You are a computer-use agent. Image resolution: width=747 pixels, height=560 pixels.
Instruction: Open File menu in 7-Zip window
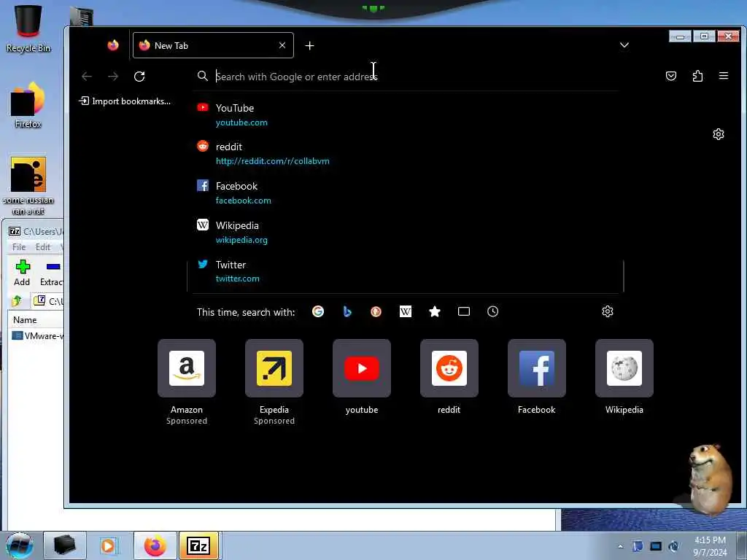tap(18, 246)
